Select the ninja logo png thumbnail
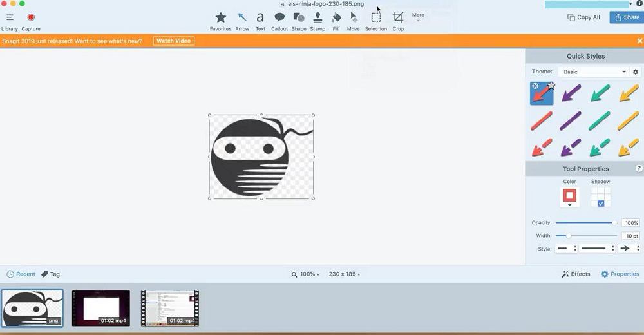This screenshot has height=335, width=644. click(32, 308)
